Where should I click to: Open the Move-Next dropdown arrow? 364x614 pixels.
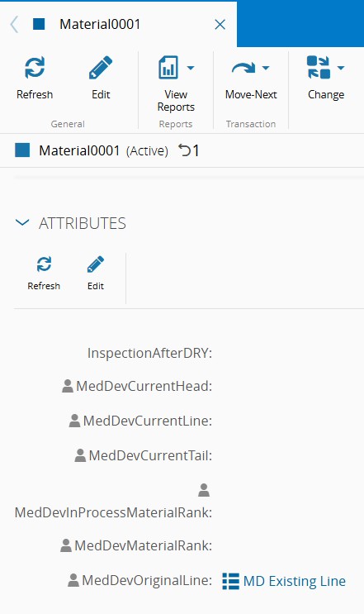tap(266, 68)
